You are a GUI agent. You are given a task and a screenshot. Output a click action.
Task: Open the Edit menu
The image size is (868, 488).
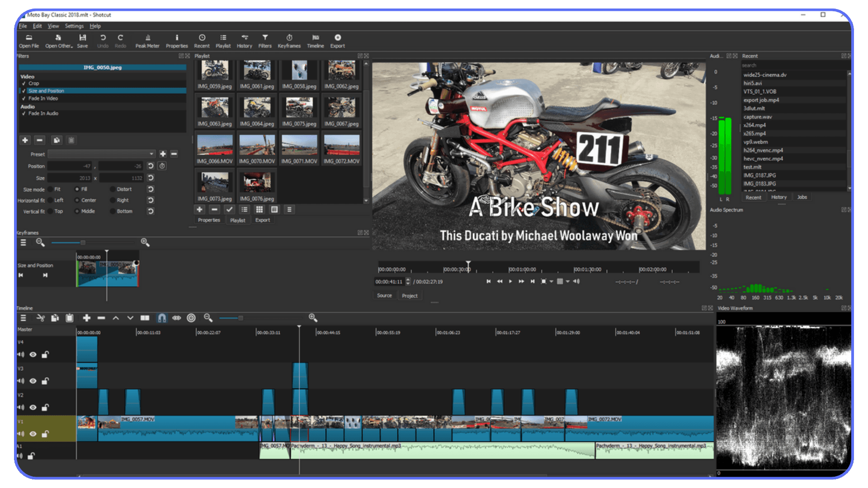[x=37, y=26]
